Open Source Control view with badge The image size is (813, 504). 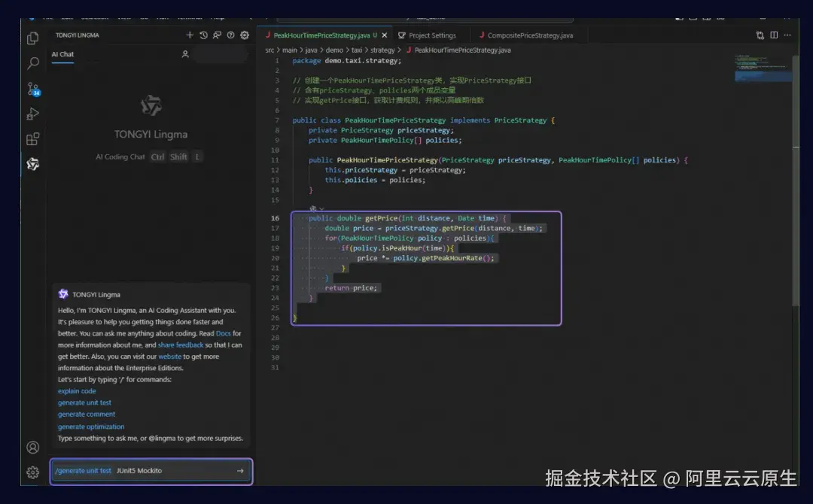tap(33, 89)
